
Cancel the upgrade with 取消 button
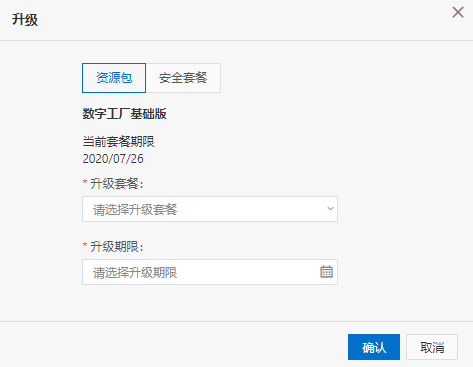[x=432, y=347]
